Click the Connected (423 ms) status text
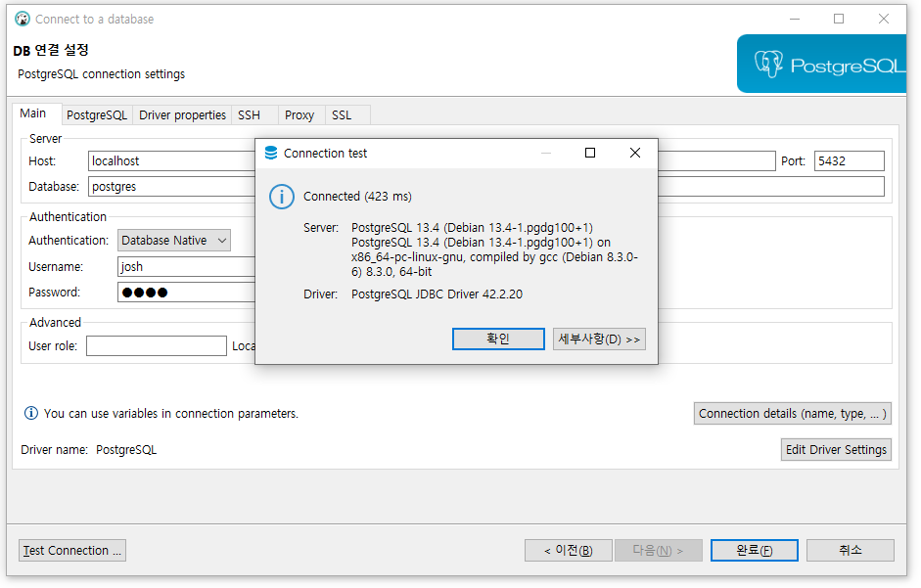This screenshot has width=921, height=588. click(x=357, y=197)
